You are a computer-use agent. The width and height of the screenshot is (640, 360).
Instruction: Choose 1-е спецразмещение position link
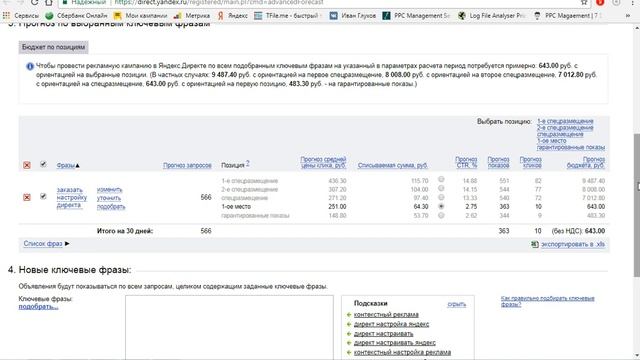coord(565,121)
